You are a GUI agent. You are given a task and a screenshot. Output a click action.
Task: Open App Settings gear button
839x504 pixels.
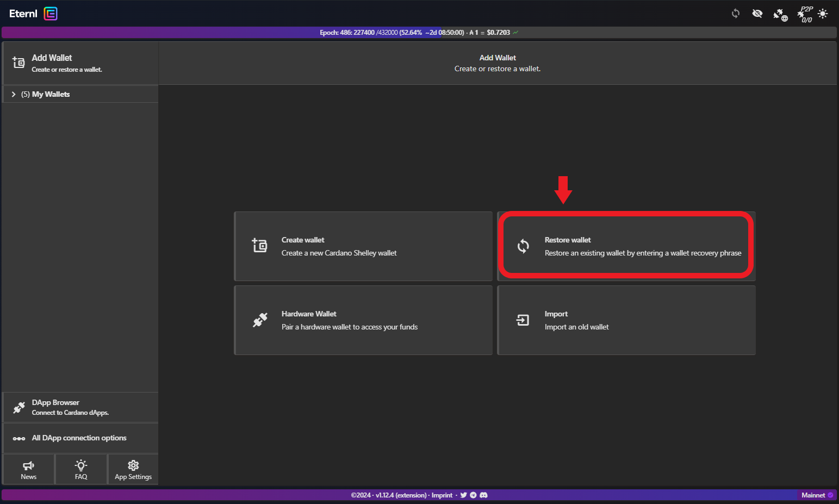click(133, 469)
